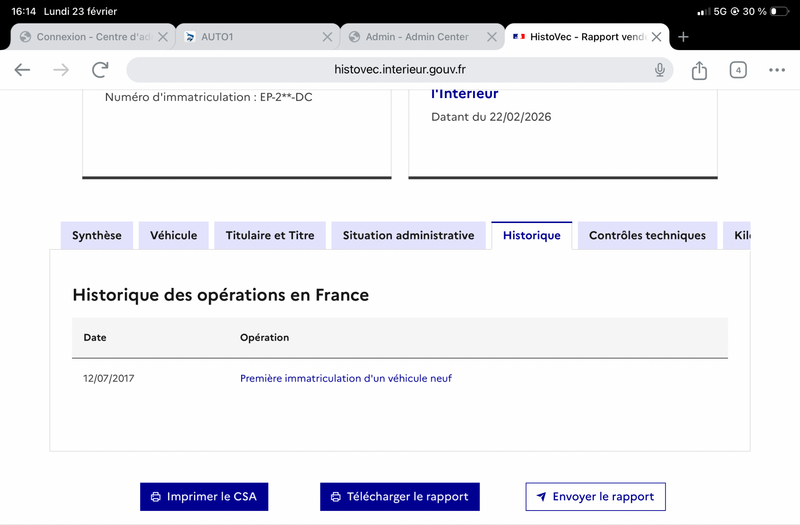Screen dimensions: 800x525
Task: Add a new browser tab
Action: click(683, 37)
